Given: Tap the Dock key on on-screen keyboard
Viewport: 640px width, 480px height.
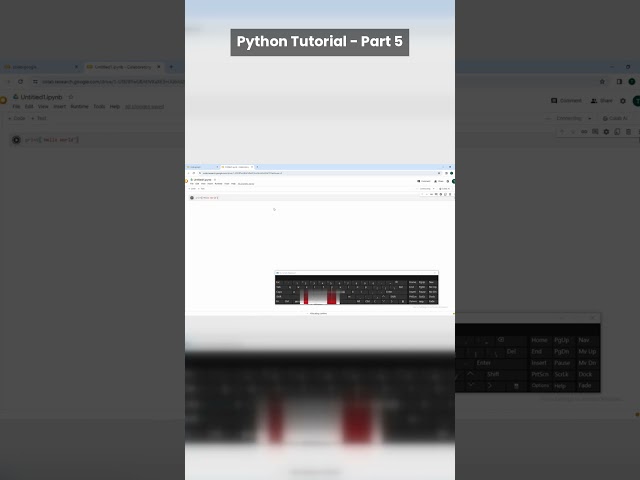Looking at the screenshot, I should [x=585, y=374].
